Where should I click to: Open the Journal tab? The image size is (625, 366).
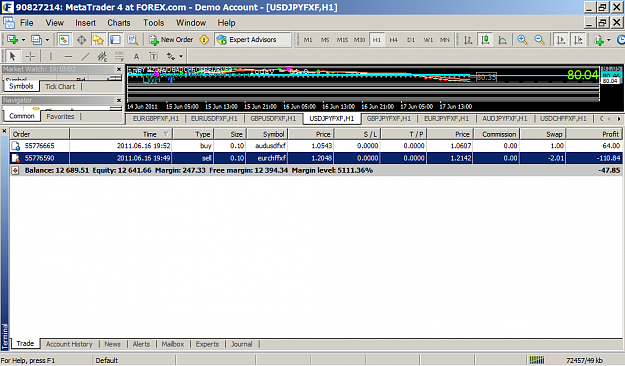pyautogui.click(x=242, y=344)
